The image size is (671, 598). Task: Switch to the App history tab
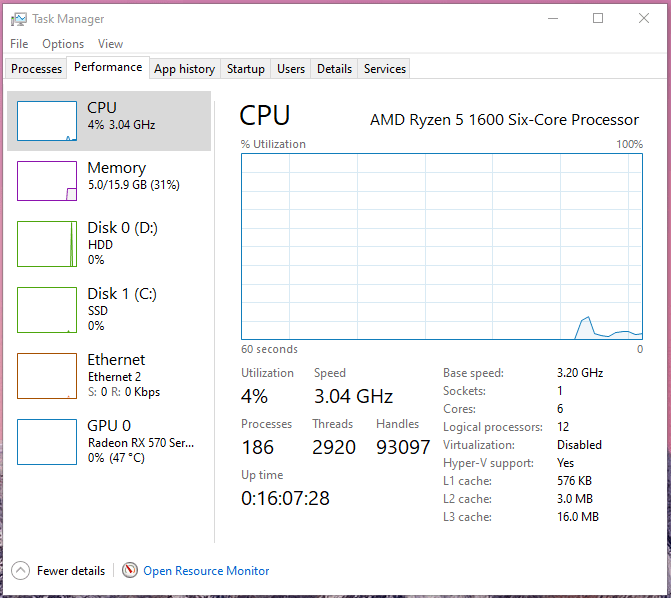pos(184,69)
